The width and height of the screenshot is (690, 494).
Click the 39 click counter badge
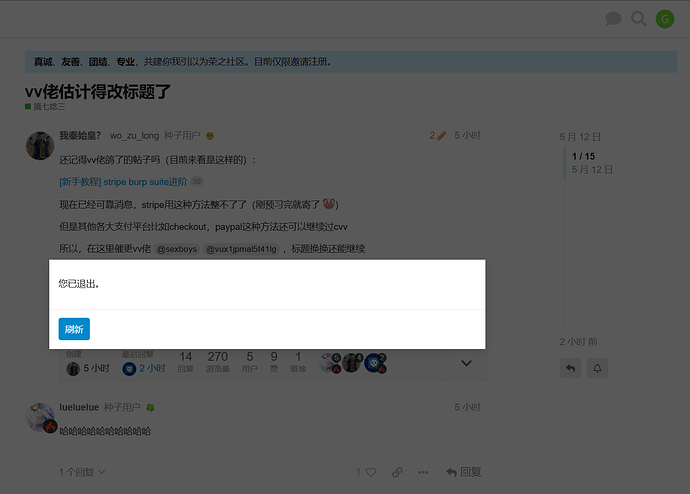point(196,181)
